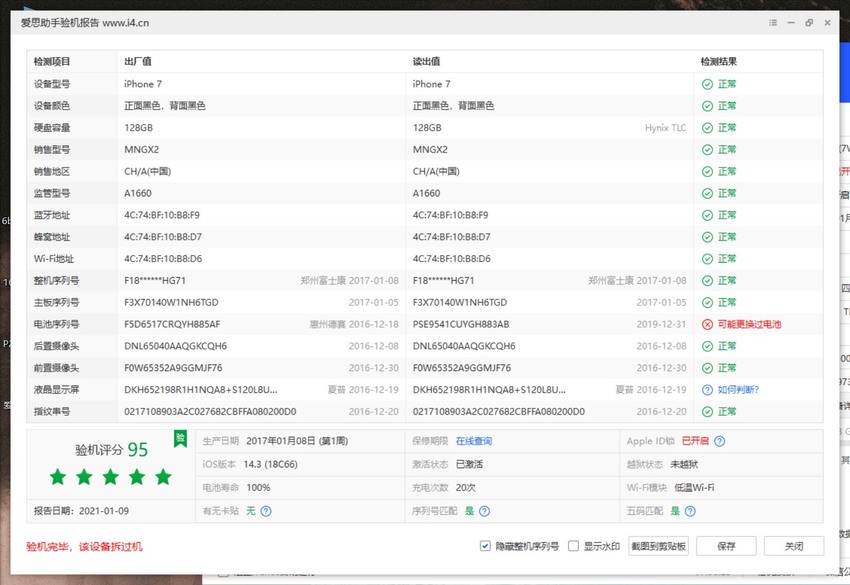Click 截图到剪贴板 button

658,546
